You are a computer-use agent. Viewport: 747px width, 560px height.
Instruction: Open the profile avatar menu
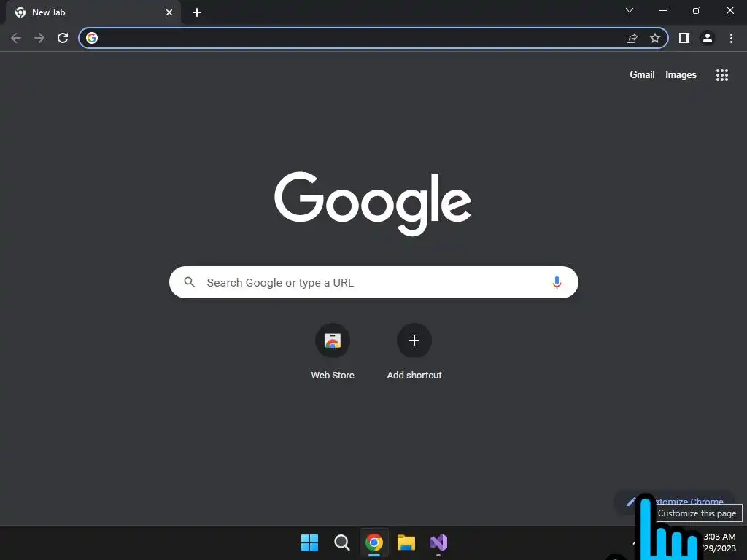[x=708, y=38]
